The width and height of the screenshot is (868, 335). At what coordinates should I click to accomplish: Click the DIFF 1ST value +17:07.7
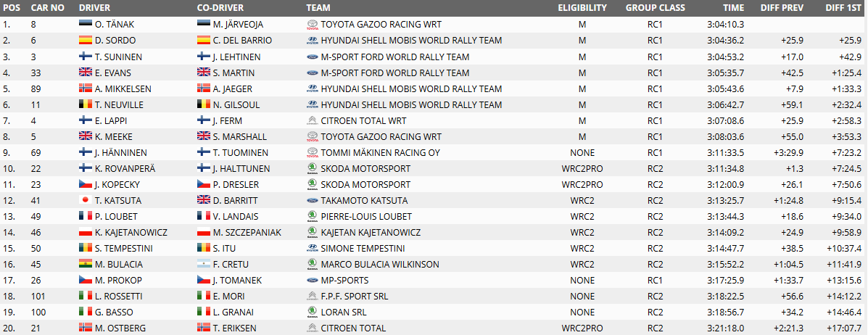[x=843, y=328]
